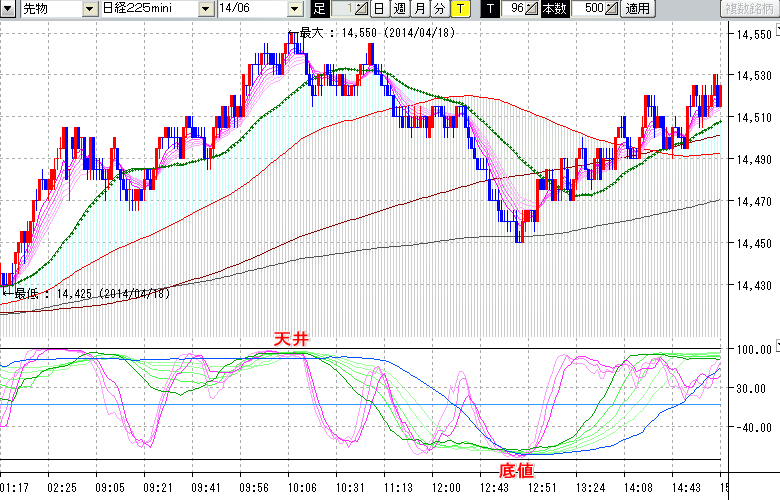The image size is (780, 500).
Task: Click the leftmost dropdown arrow in the toolbar
Action: pyautogui.click(x=9, y=9)
